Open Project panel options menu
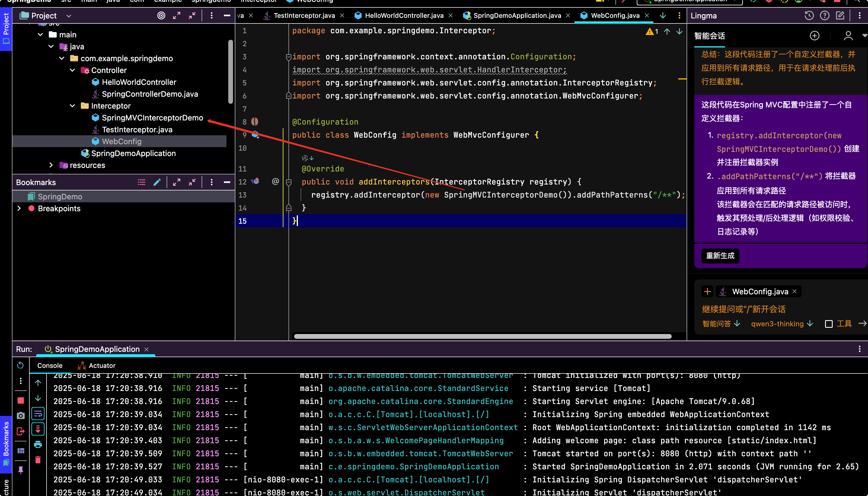Viewport: 868px width, 496px height. [x=211, y=15]
